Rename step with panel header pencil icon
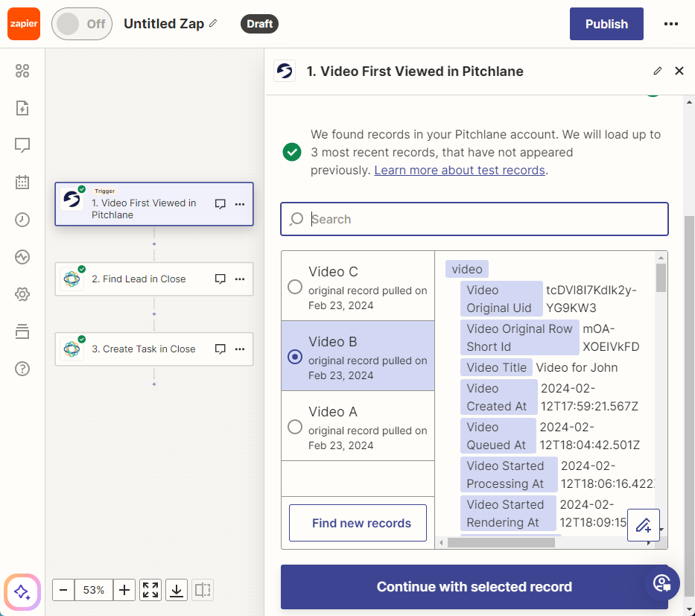This screenshot has width=695, height=616. click(658, 71)
